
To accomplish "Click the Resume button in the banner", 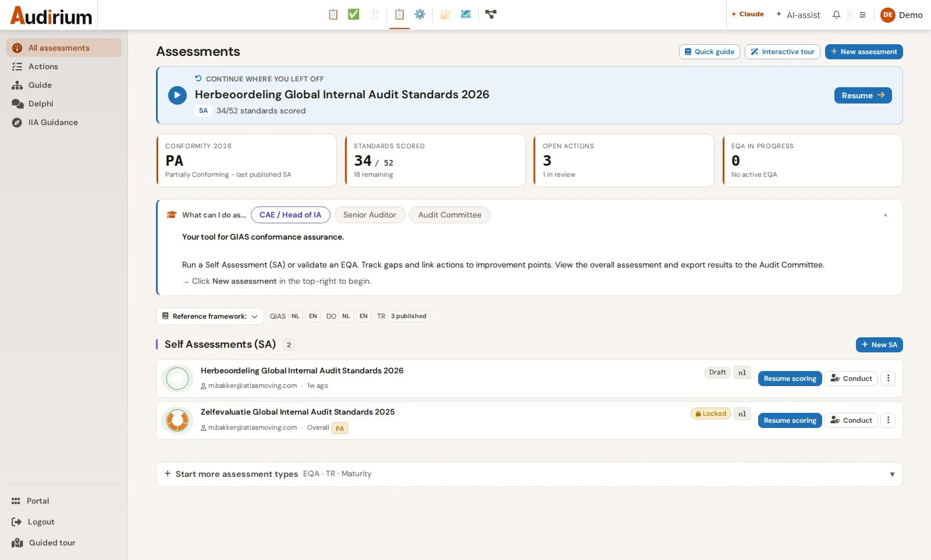I will 863,95.
